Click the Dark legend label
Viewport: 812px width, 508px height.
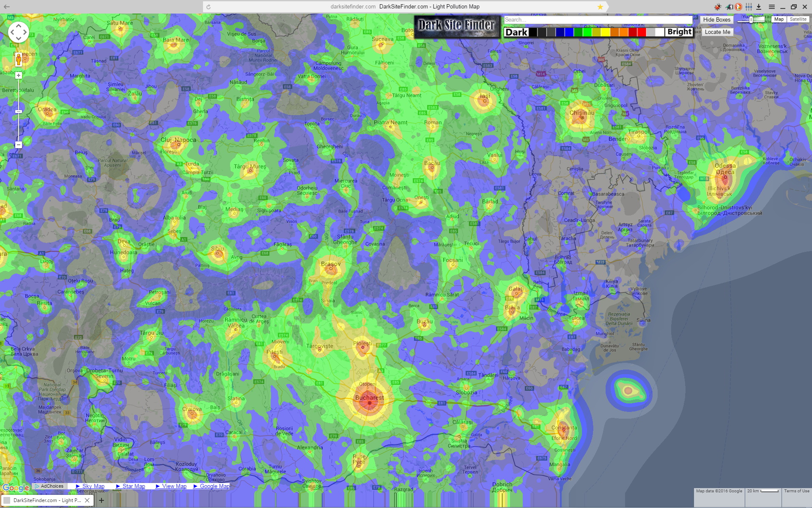(x=516, y=32)
